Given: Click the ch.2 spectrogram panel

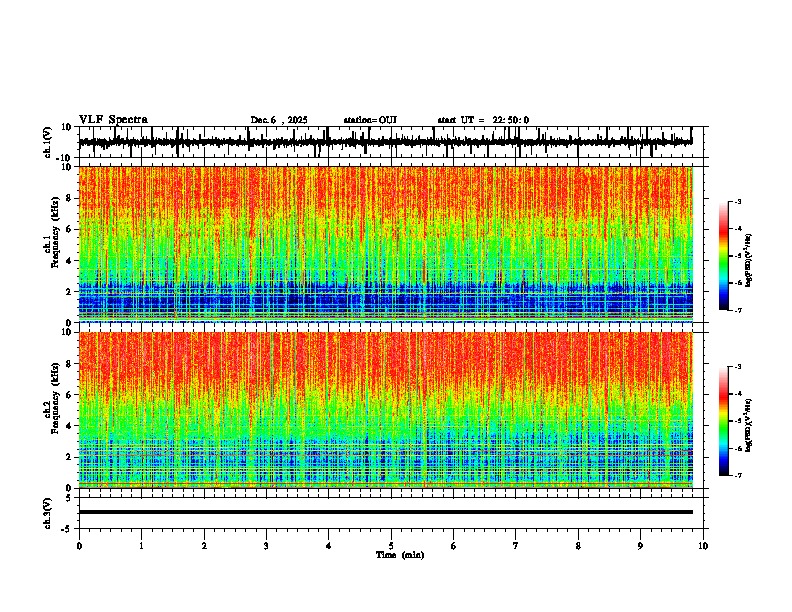Looking at the screenshot, I should (x=385, y=410).
